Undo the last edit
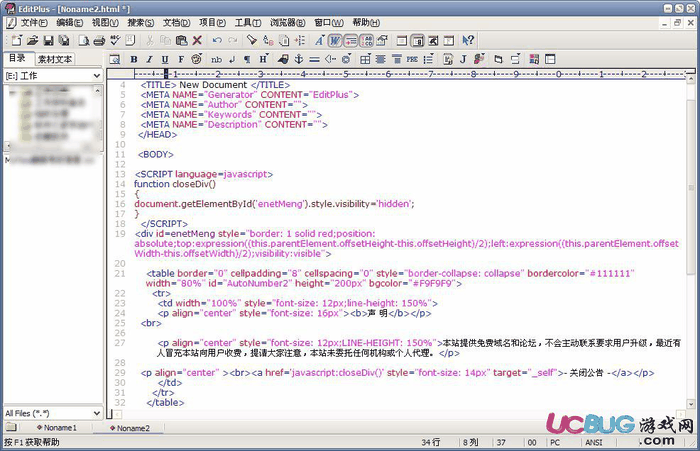 pyautogui.click(x=217, y=41)
